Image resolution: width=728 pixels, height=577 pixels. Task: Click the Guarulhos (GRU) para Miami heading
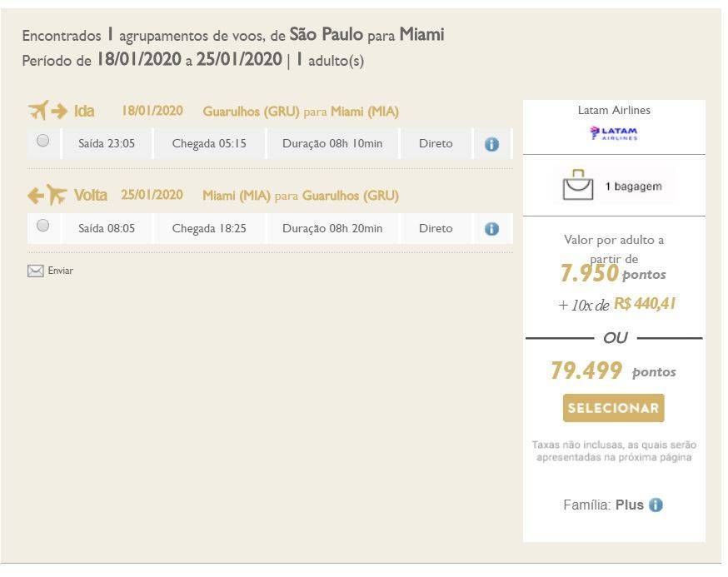[301, 112]
